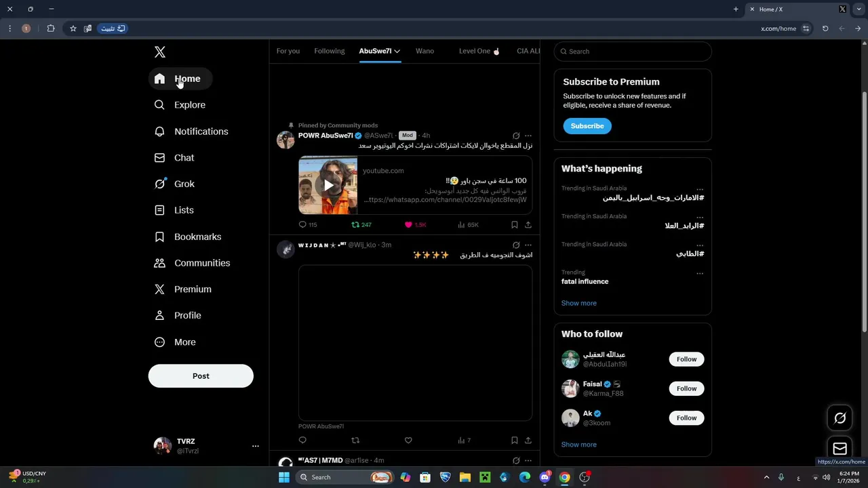This screenshot has height=488, width=868.
Task: Focus the X Search field
Action: point(633,52)
